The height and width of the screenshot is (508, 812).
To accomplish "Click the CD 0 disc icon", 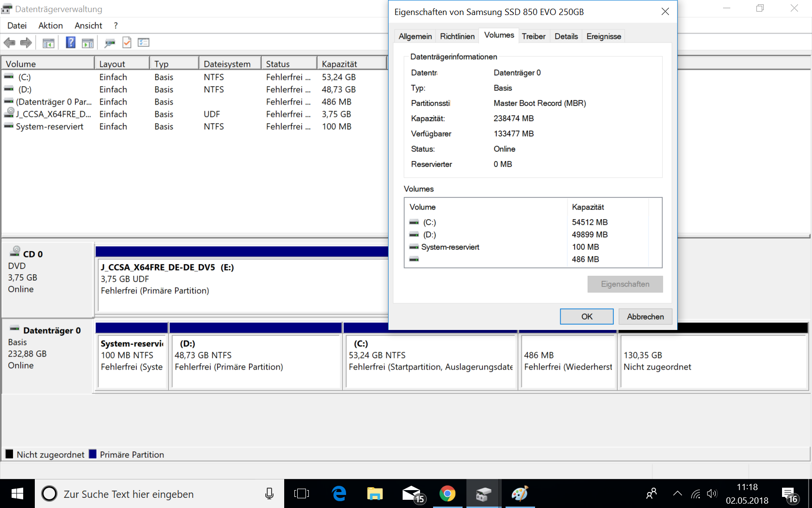I will tap(15, 251).
